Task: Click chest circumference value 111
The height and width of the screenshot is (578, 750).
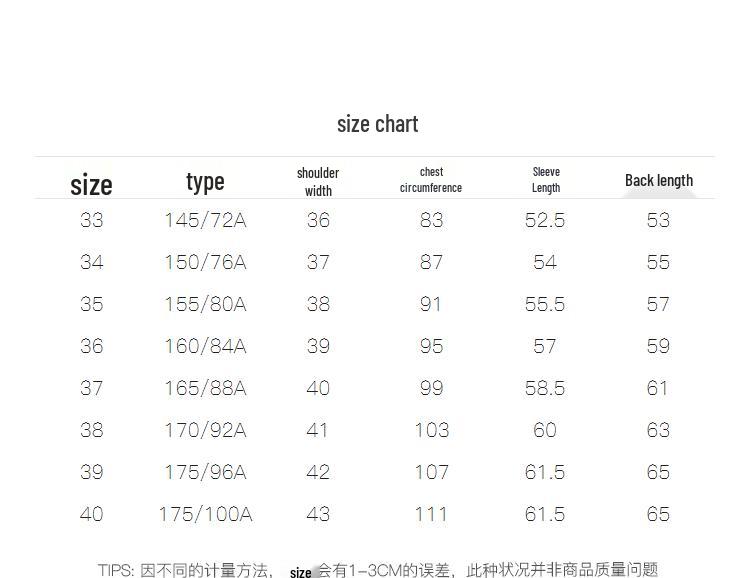Action: [x=431, y=514]
